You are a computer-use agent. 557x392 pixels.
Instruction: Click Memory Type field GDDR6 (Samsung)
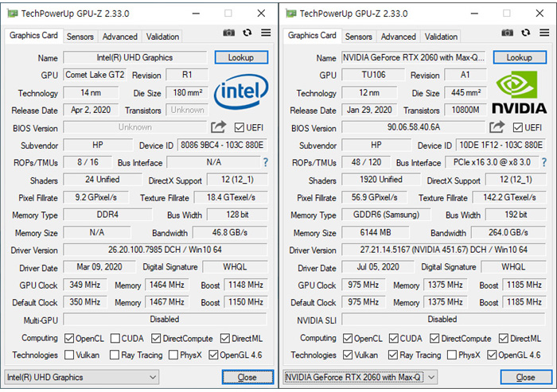pos(386,215)
